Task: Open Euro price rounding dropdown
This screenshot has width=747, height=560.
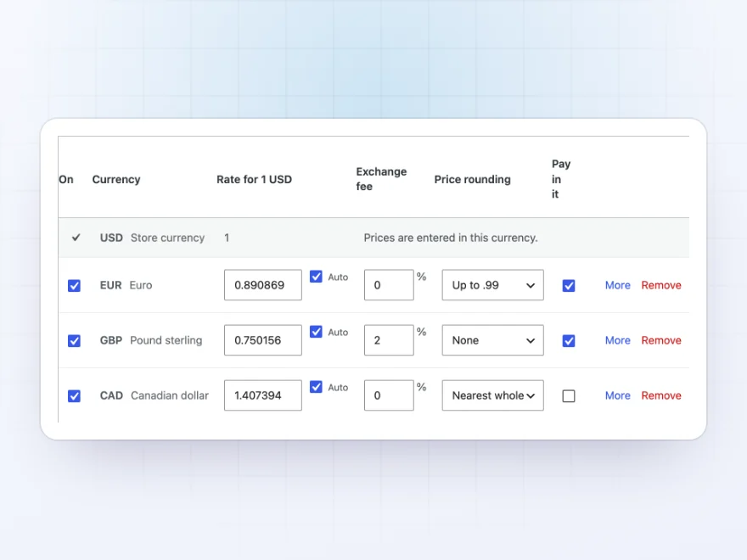Action: (492, 285)
